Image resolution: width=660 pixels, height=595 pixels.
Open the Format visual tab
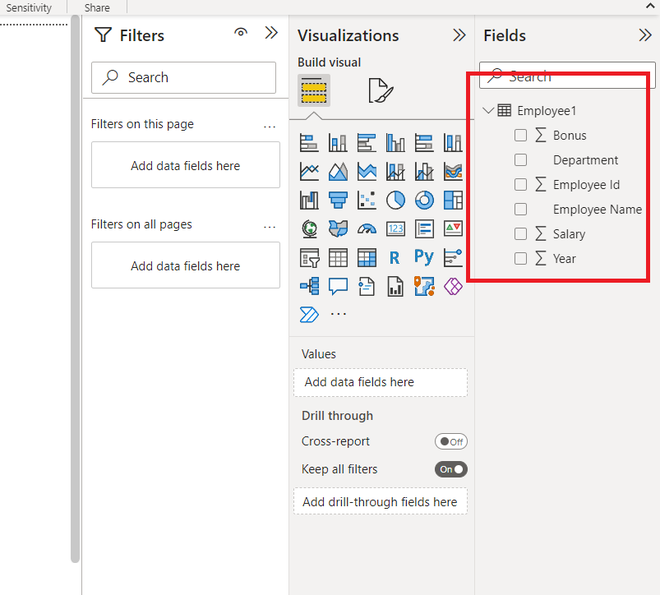click(380, 91)
